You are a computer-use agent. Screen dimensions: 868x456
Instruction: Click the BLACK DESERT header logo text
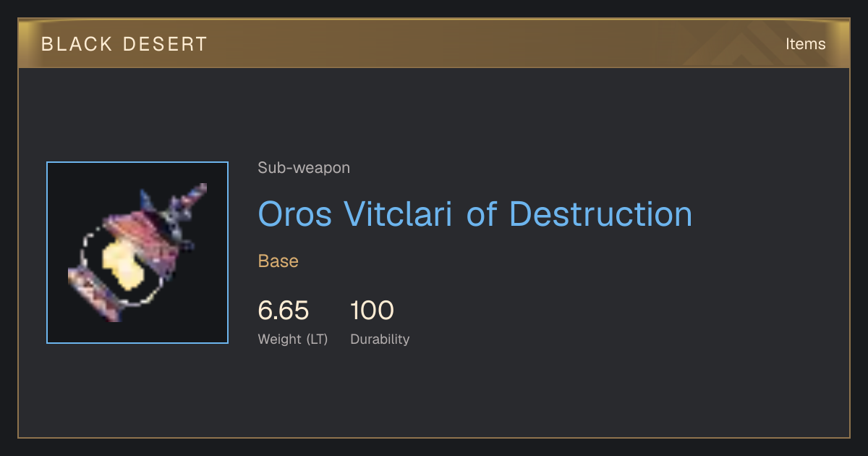point(124,44)
